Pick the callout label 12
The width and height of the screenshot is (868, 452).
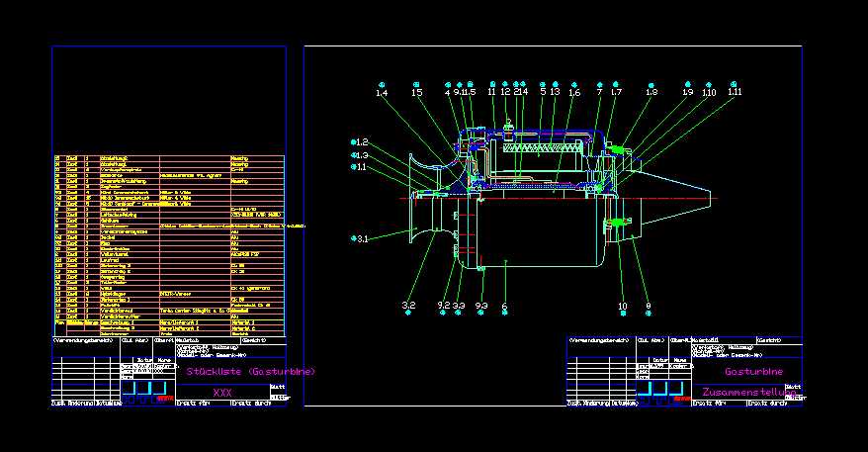[x=505, y=92]
